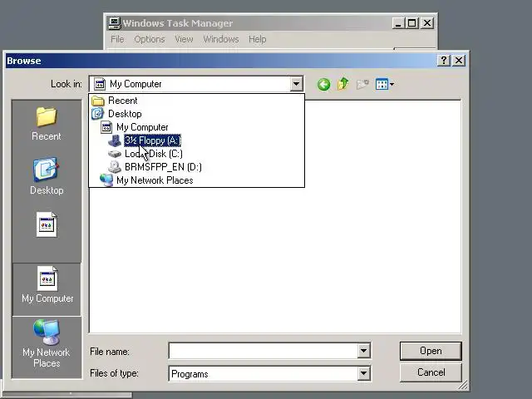Open My Network Places in places bar

pyautogui.click(x=47, y=343)
